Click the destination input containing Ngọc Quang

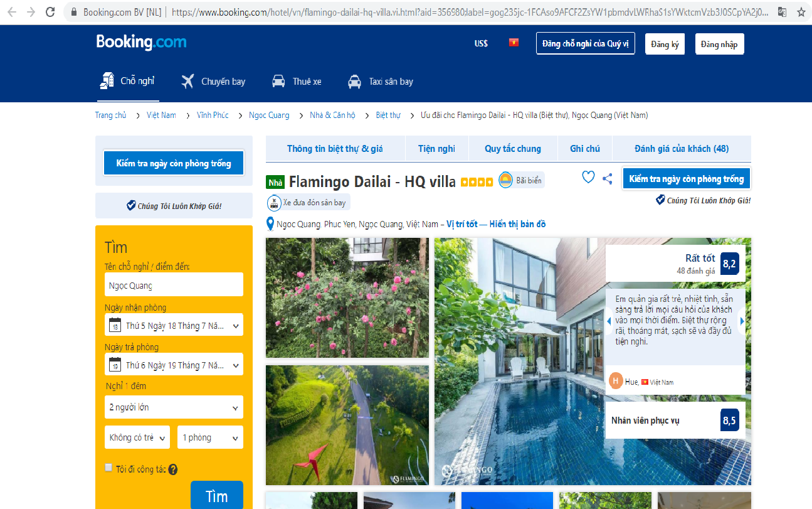174,284
